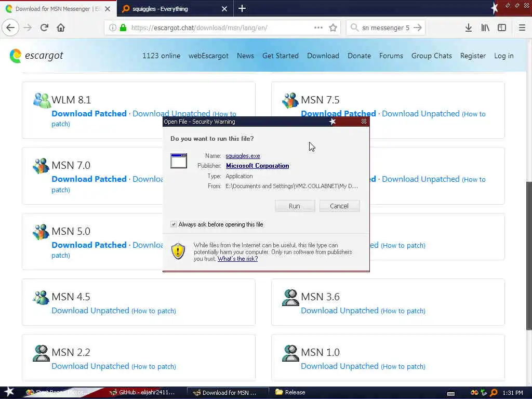Image resolution: width=532 pixels, height=399 pixels.
Task: Open the Donate nav item
Action: pyautogui.click(x=359, y=56)
